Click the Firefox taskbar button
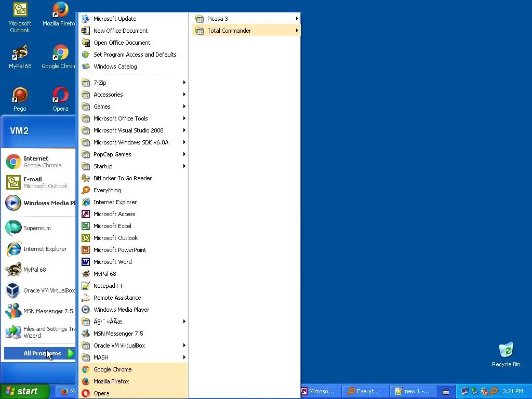 point(66,391)
